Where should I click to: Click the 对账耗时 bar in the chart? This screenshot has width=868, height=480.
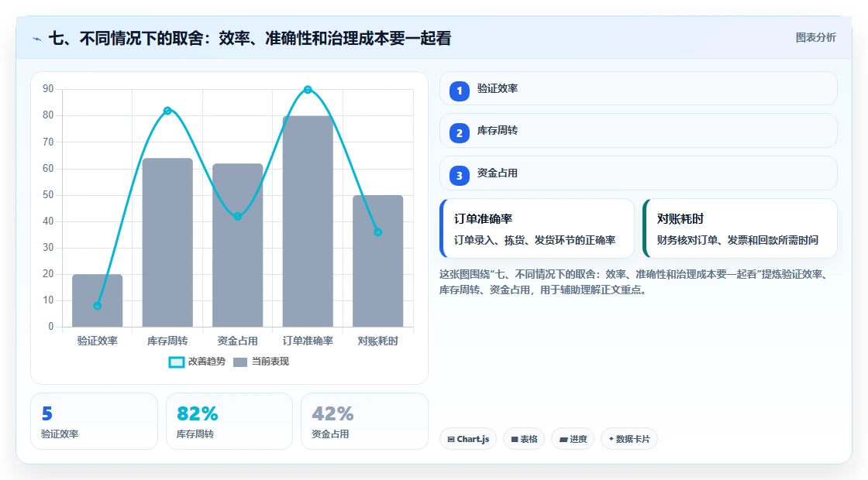(x=378, y=261)
